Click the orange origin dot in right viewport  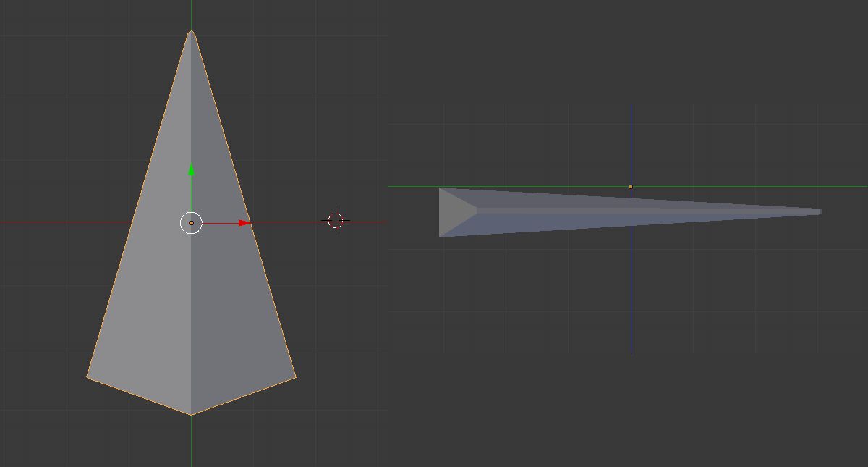631,187
